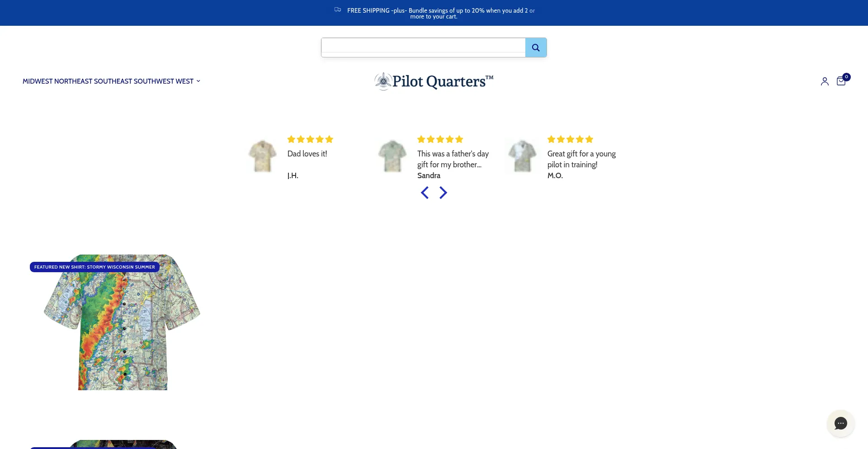Open the chat bubble widget
868x449 pixels.
tap(840, 423)
